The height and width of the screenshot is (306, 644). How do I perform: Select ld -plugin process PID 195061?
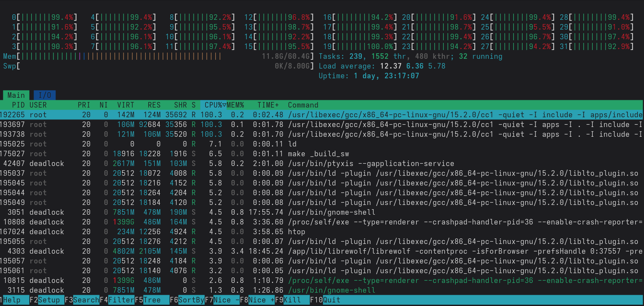(321, 271)
